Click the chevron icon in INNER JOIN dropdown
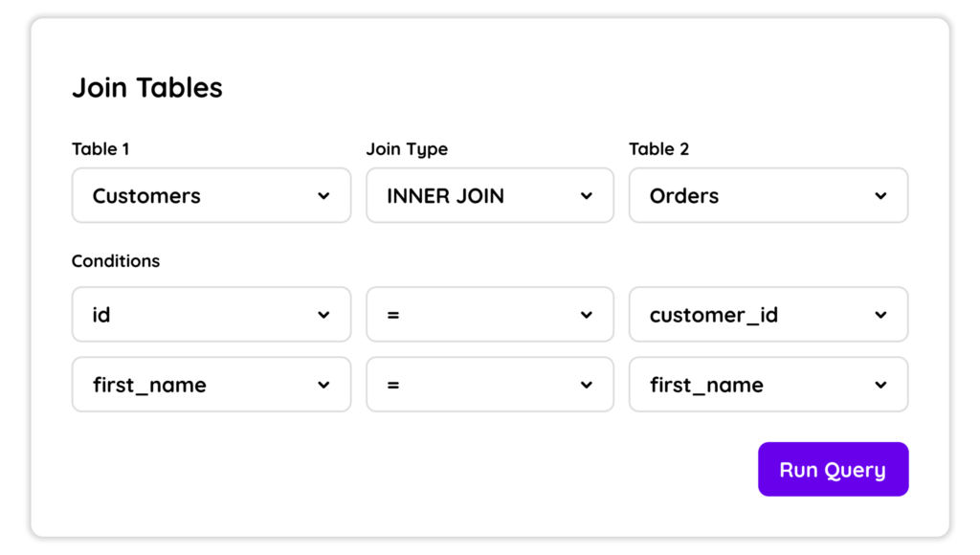The image size is (980, 555). click(x=587, y=195)
